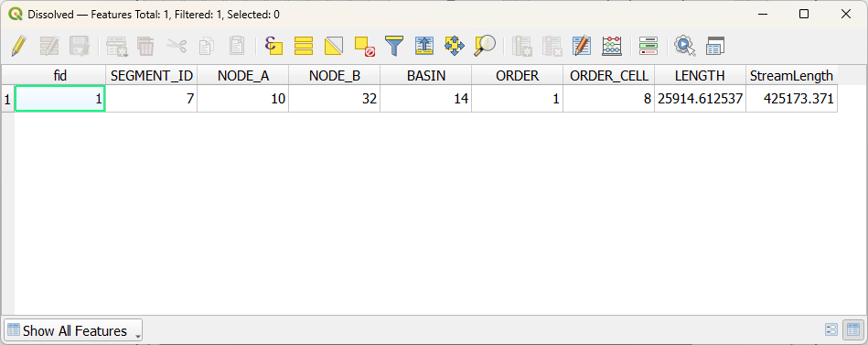Pan map to selected rows icon

click(x=454, y=46)
